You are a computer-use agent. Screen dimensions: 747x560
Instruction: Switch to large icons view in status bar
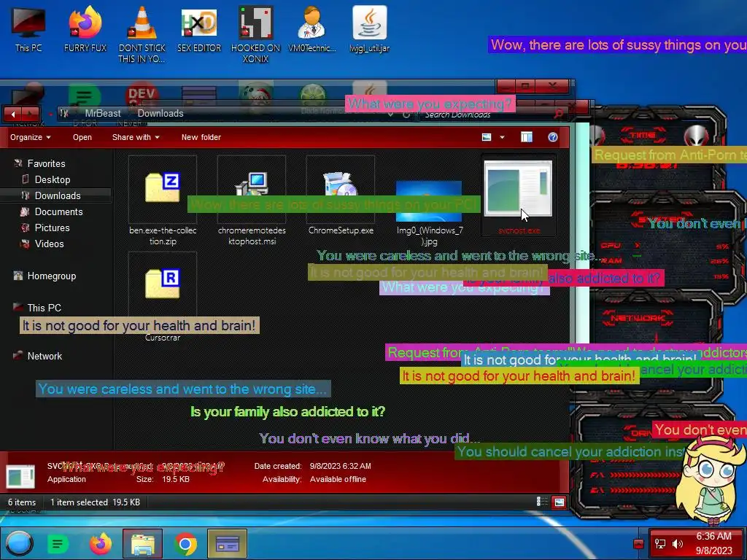click(x=560, y=502)
